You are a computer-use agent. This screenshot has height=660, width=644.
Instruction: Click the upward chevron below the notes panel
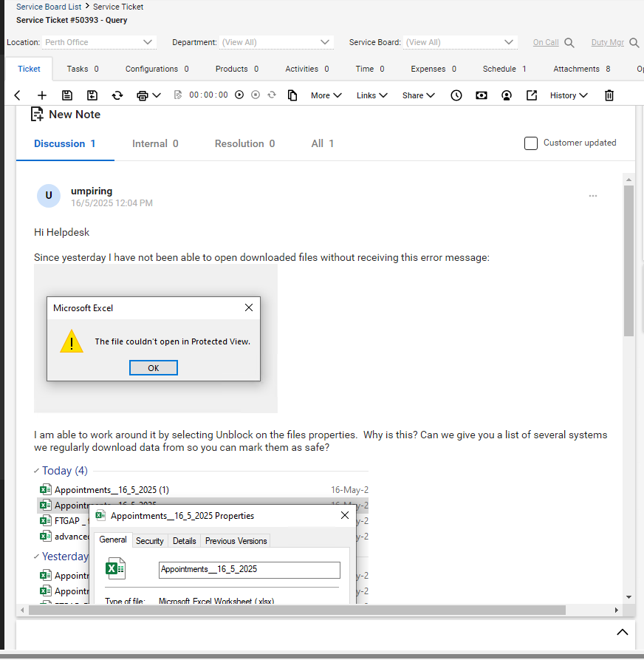[623, 632]
